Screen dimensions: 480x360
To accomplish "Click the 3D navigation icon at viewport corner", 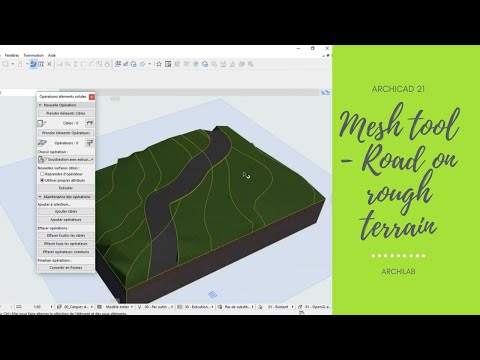I will (x=325, y=93).
